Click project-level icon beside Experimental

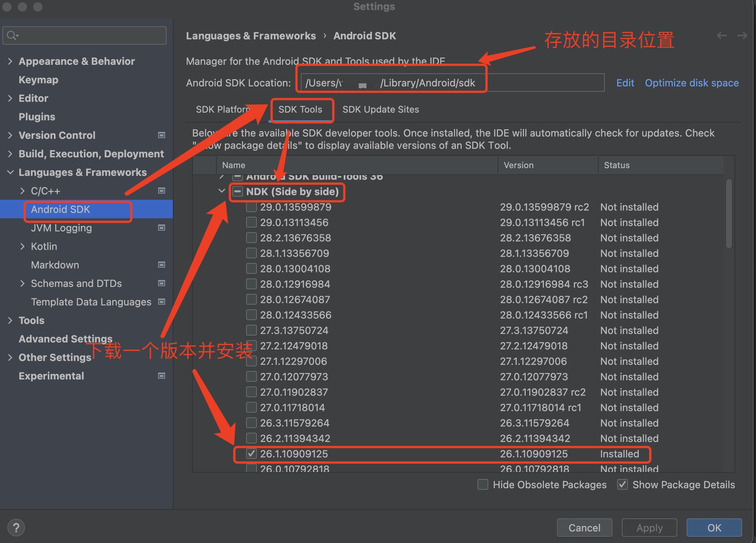pyautogui.click(x=162, y=376)
